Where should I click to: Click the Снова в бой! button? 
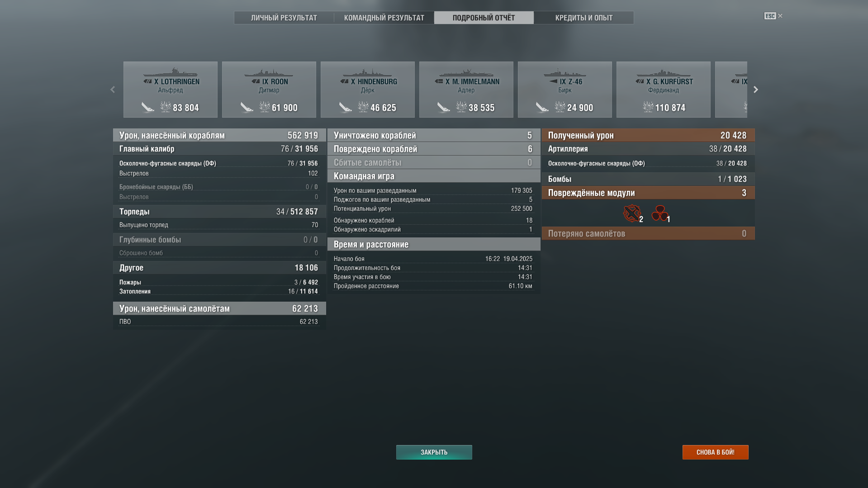point(716,452)
